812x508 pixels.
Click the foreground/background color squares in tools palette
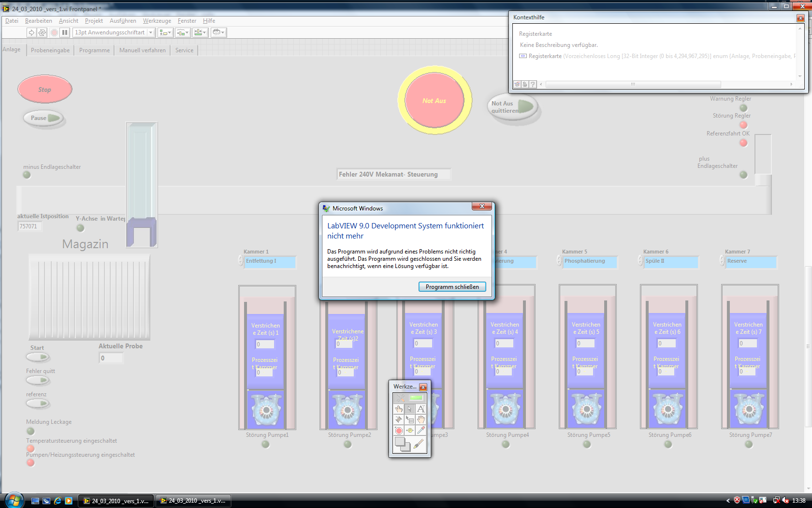pyautogui.click(x=402, y=444)
